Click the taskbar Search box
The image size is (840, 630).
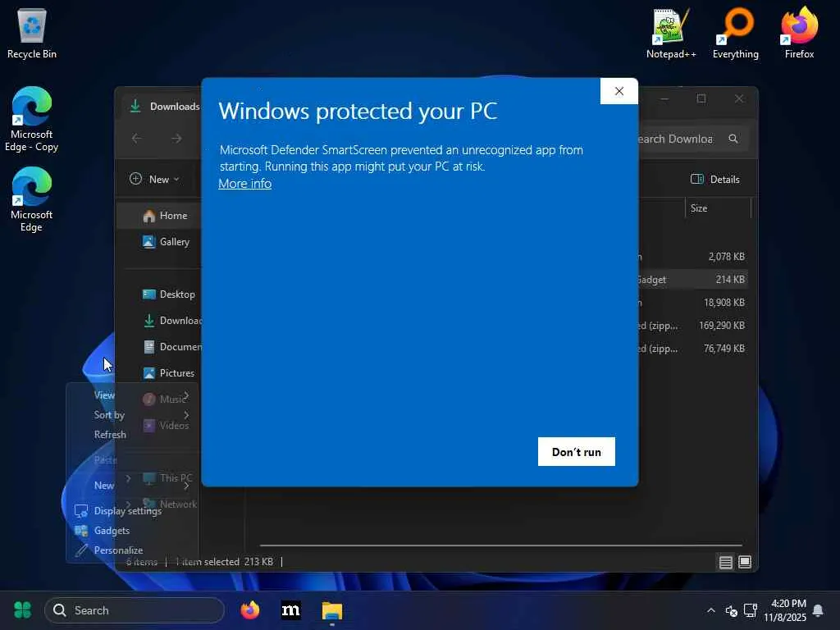[x=134, y=610]
